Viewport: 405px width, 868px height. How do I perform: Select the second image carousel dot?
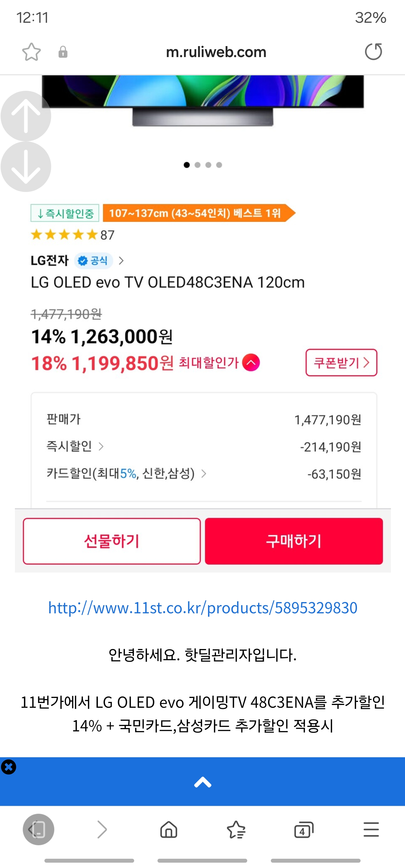pyautogui.click(x=198, y=165)
